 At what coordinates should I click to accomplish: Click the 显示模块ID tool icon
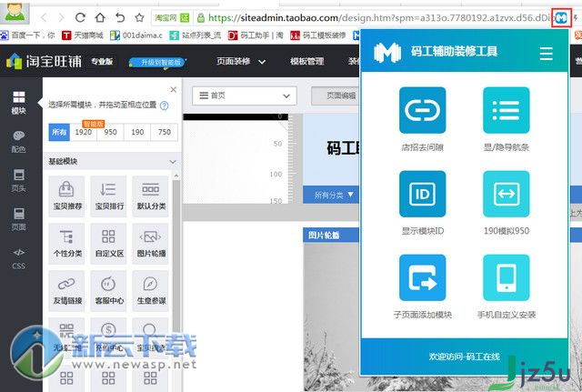(422, 194)
